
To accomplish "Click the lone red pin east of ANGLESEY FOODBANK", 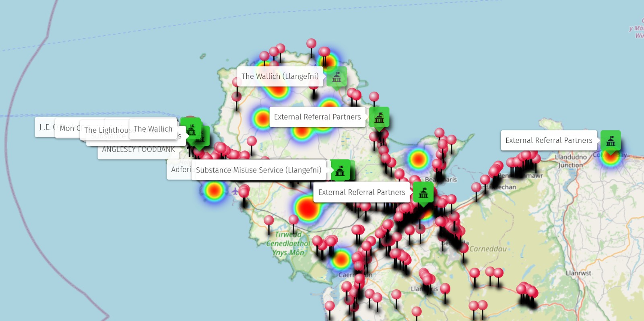I will click(252, 142).
